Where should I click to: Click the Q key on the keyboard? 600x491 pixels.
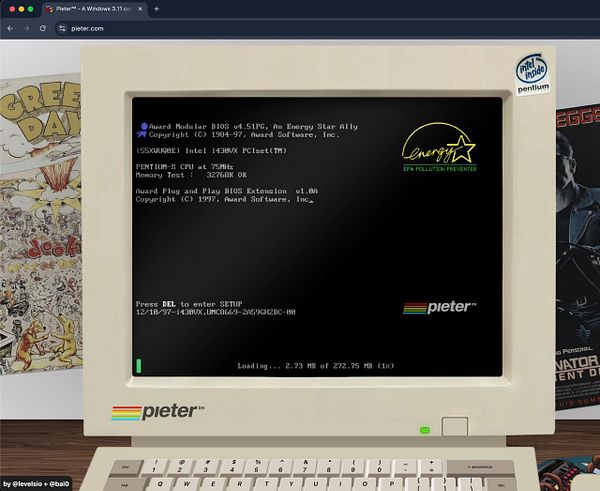click(x=160, y=484)
